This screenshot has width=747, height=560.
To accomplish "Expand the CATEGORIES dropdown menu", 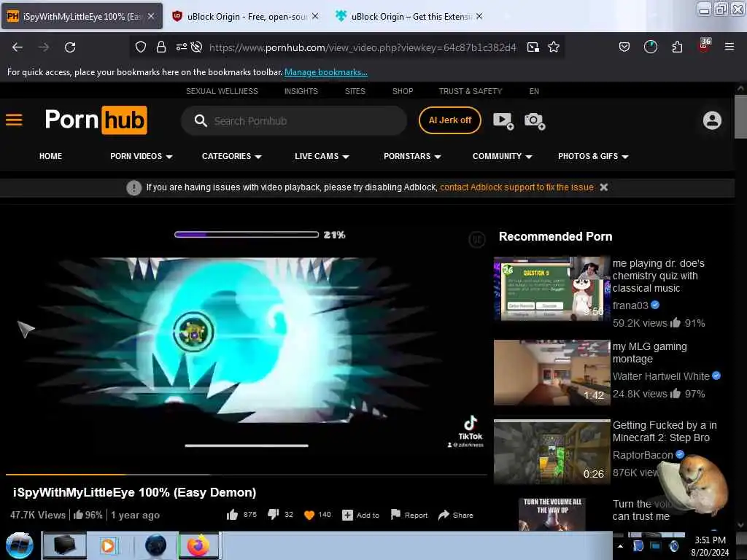I will (x=231, y=156).
